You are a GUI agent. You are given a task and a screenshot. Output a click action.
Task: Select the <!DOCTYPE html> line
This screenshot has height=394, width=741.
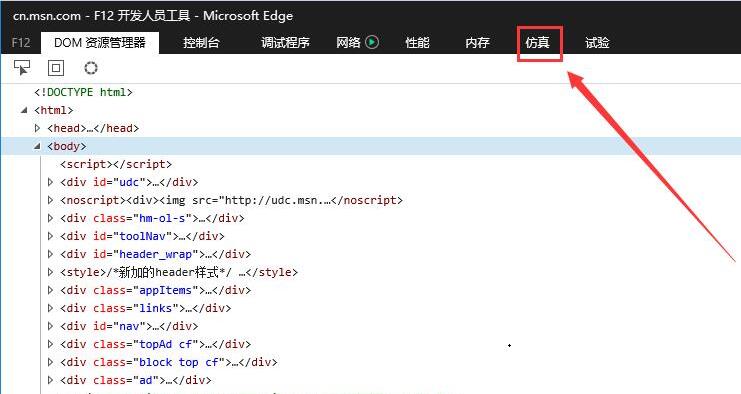(83, 92)
